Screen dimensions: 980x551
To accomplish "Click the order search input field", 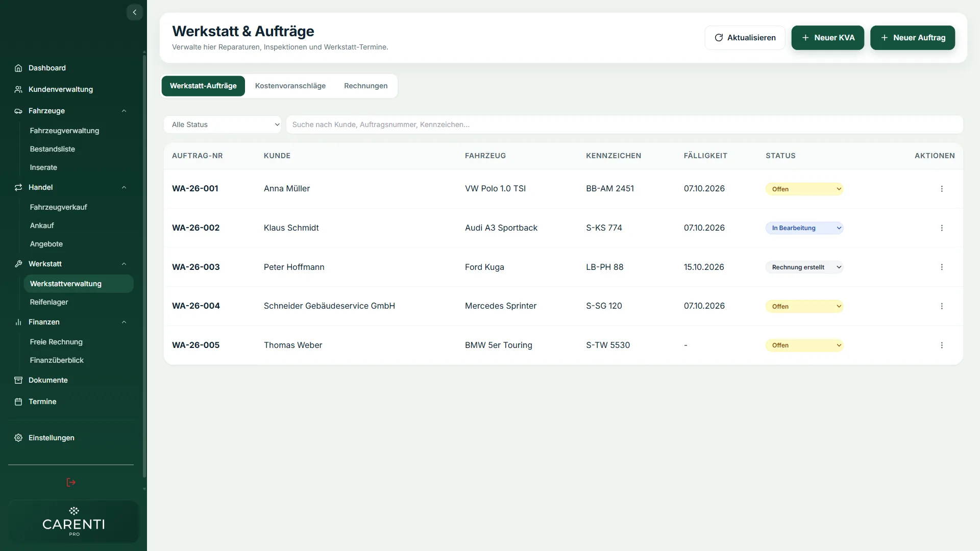I will [625, 124].
